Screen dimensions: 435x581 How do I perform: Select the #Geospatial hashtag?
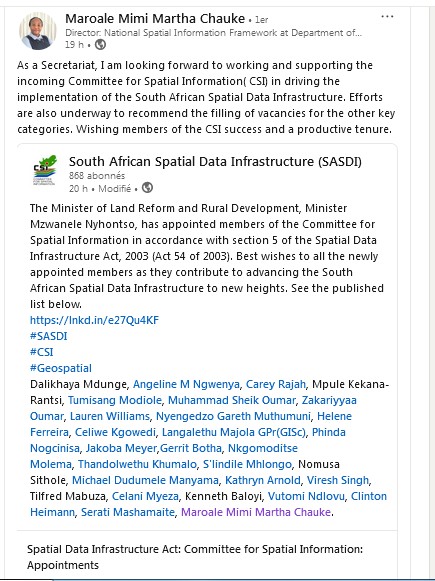(x=61, y=368)
